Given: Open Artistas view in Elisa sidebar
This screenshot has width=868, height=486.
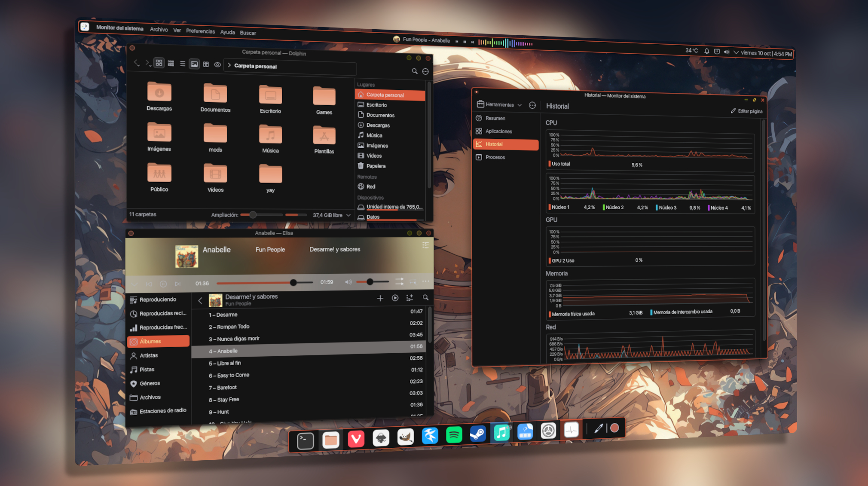Looking at the screenshot, I should [158, 355].
